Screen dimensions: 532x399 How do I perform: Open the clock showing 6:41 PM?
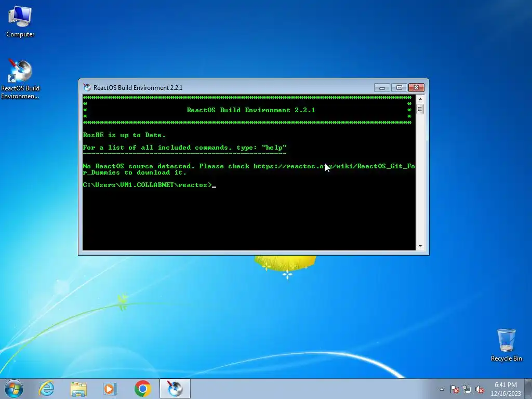tap(506, 389)
